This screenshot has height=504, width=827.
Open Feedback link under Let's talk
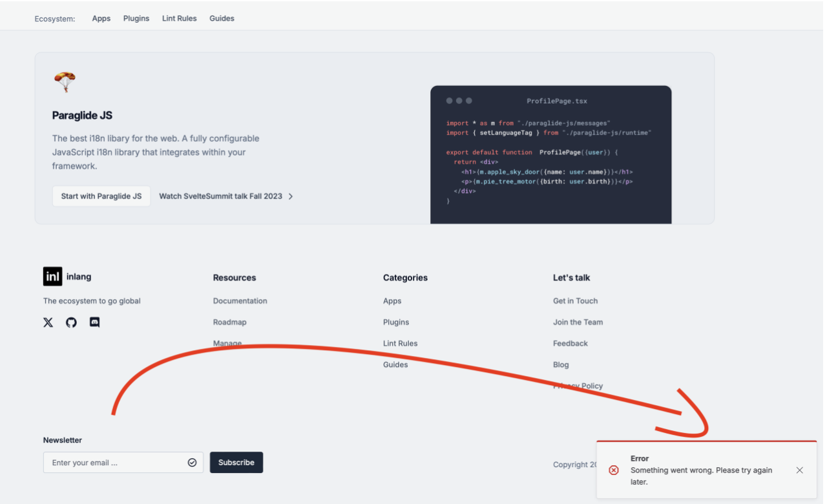point(571,344)
